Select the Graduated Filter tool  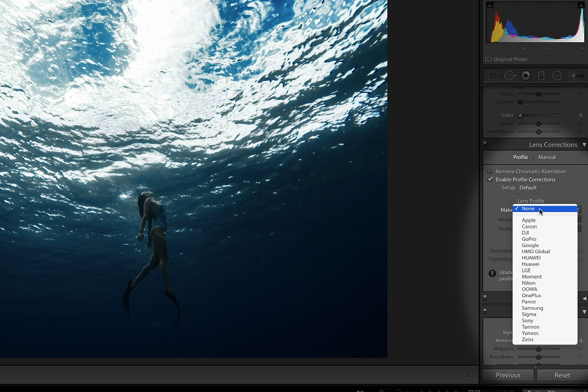[x=541, y=76]
